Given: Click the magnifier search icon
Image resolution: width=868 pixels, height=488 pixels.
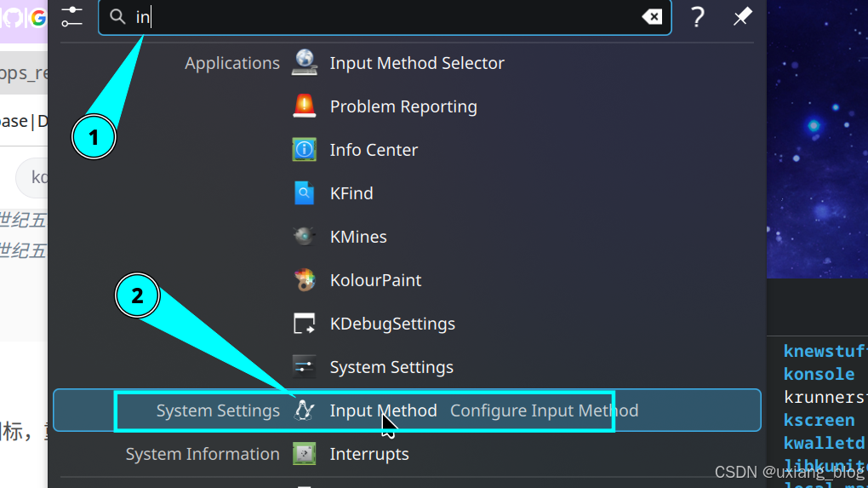Looking at the screenshot, I should point(117,17).
